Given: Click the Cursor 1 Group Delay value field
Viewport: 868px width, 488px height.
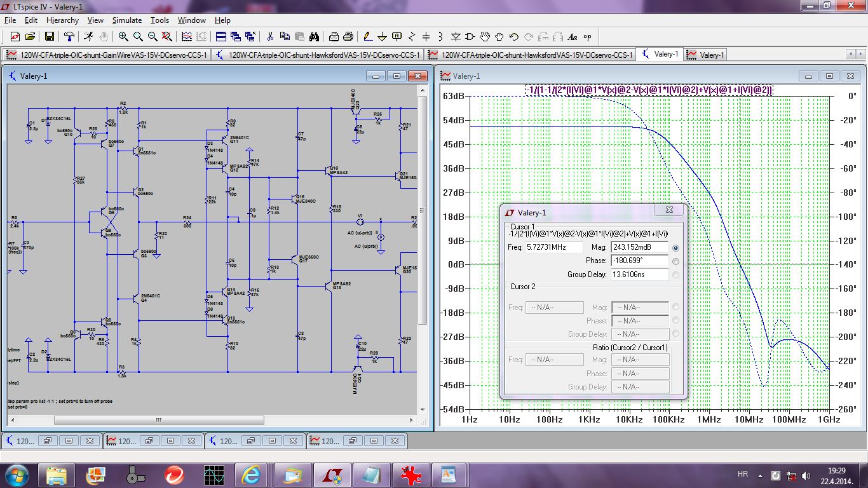Looking at the screenshot, I should 640,274.
